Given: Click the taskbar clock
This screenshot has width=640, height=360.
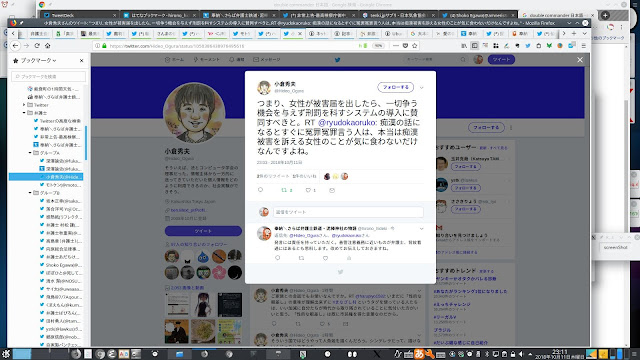Looking at the screenshot, I should coord(560,354).
